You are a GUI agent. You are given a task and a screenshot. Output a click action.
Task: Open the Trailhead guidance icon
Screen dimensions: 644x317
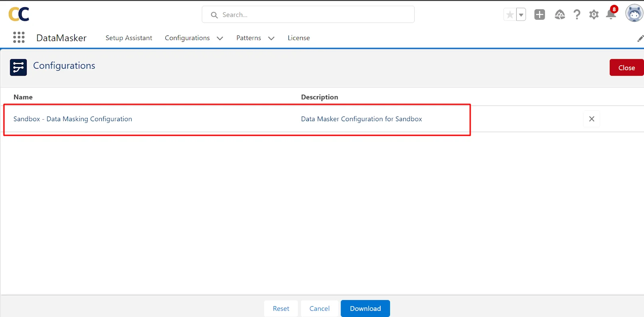559,15
